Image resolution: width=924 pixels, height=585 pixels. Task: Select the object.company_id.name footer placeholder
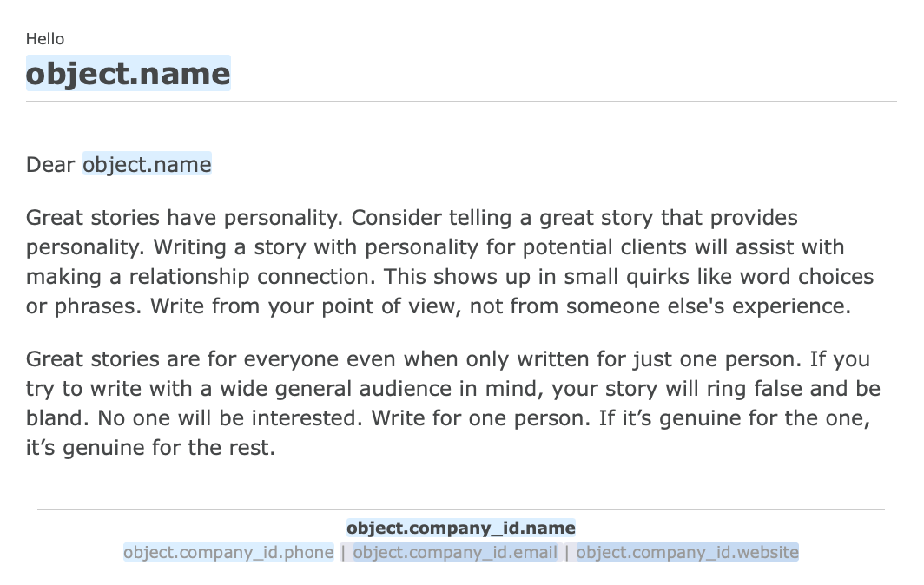tap(460, 528)
